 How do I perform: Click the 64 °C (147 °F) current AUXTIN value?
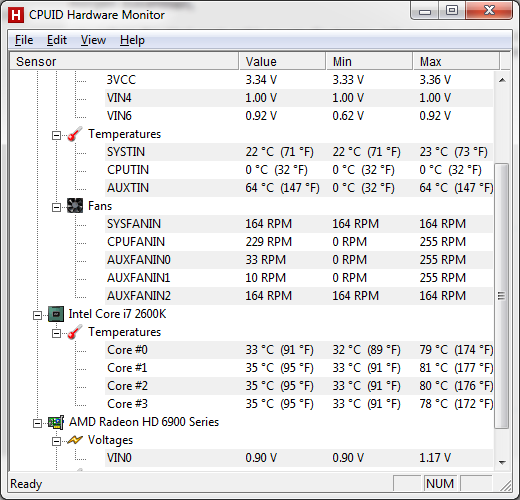(x=282, y=188)
